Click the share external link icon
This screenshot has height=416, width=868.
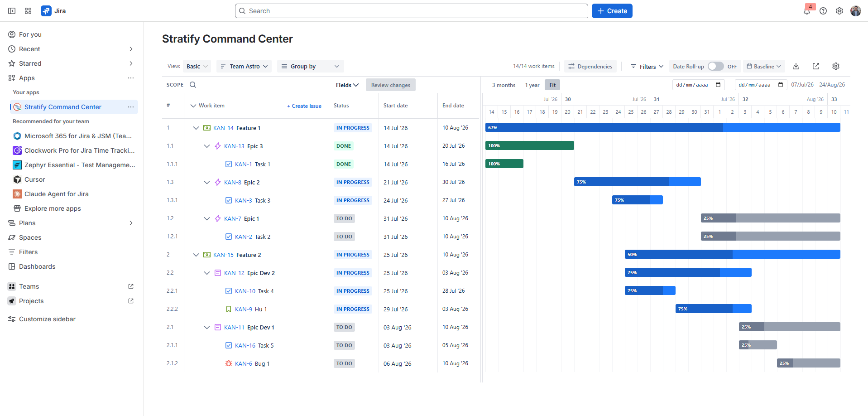click(x=816, y=66)
